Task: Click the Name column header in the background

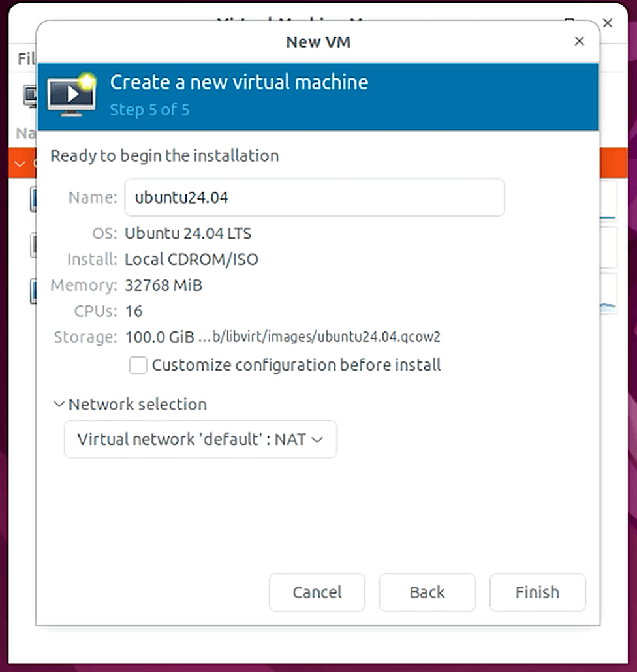Action: coord(25,133)
